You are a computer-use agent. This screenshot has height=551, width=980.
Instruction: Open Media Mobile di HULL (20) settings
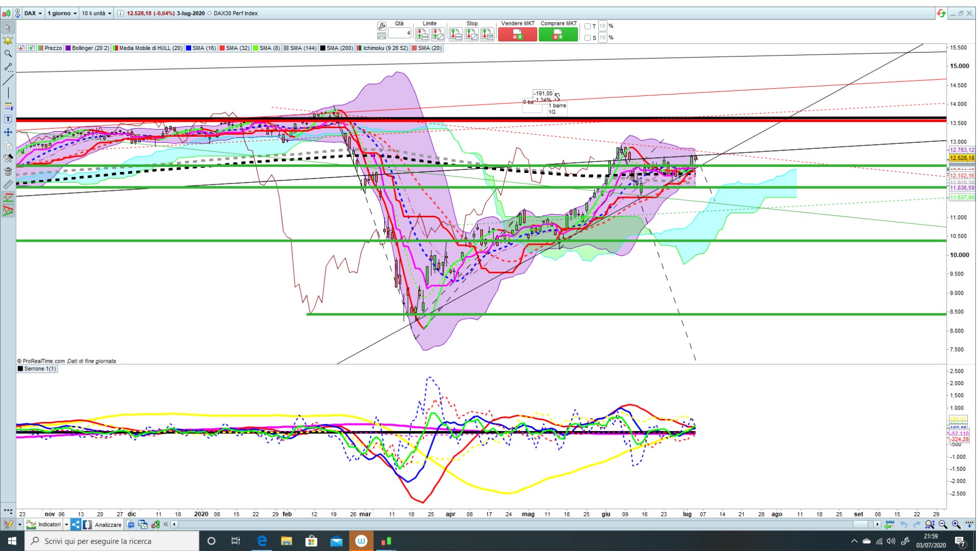[x=148, y=48]
